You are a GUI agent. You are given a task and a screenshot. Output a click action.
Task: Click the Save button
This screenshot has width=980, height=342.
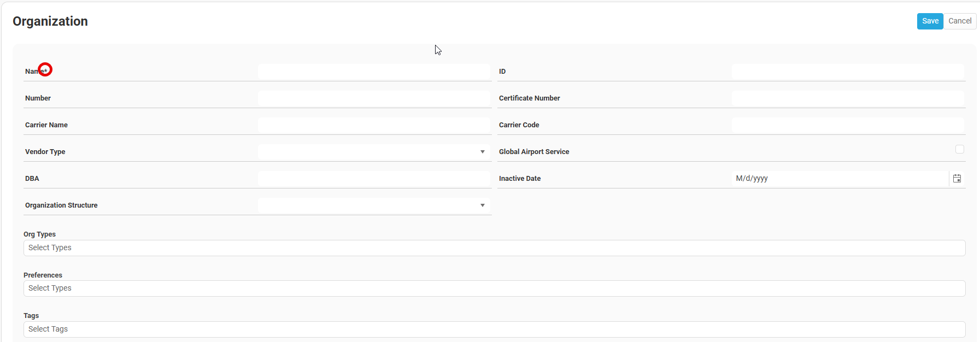point(930,21)
